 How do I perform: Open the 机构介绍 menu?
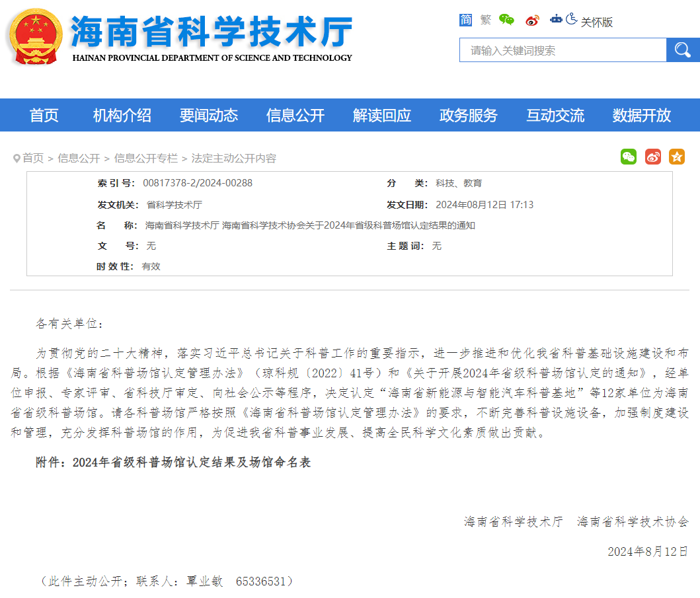tap(122, 116)
